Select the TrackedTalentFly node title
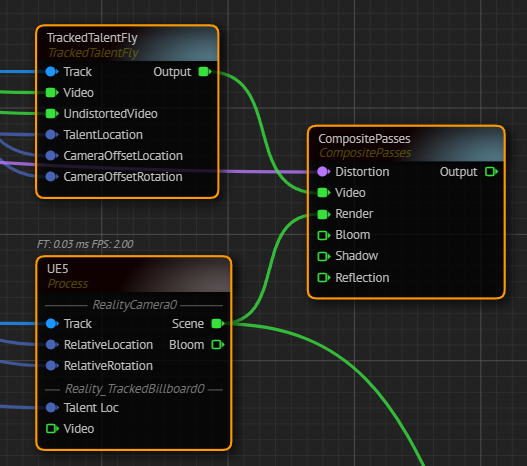Screen dimensions: 527x466 point(92,38)
